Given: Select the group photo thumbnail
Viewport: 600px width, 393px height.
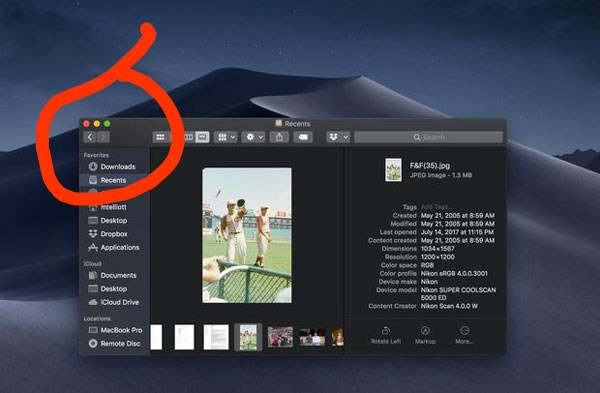Looking at the screenshot, I should coord(312,337).
